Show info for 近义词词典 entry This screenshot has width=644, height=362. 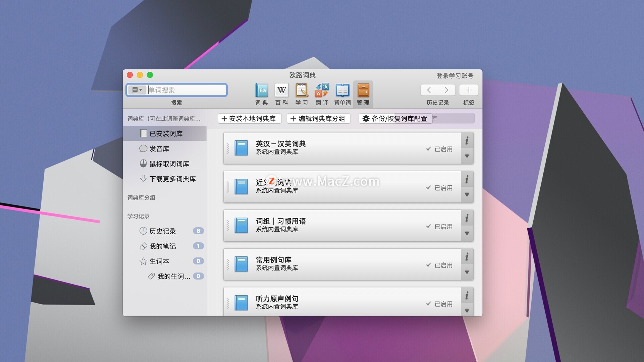click(x=467, y=179)
